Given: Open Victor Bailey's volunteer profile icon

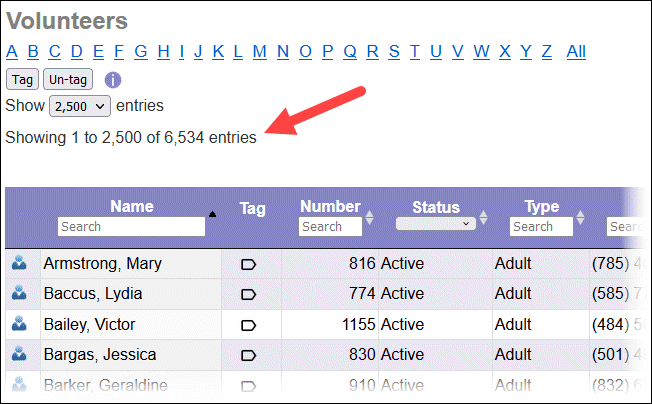Looking at the screenshot, I should click(x=19, y=324).
